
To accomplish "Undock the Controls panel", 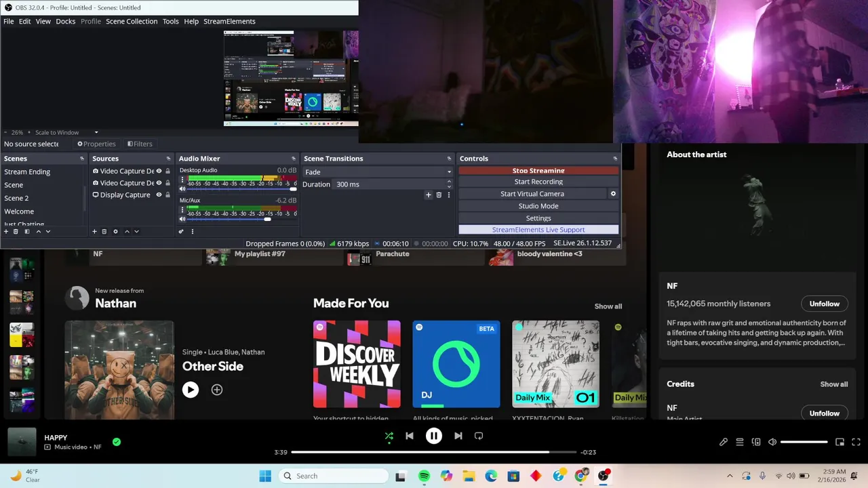I will click(615, 159).
